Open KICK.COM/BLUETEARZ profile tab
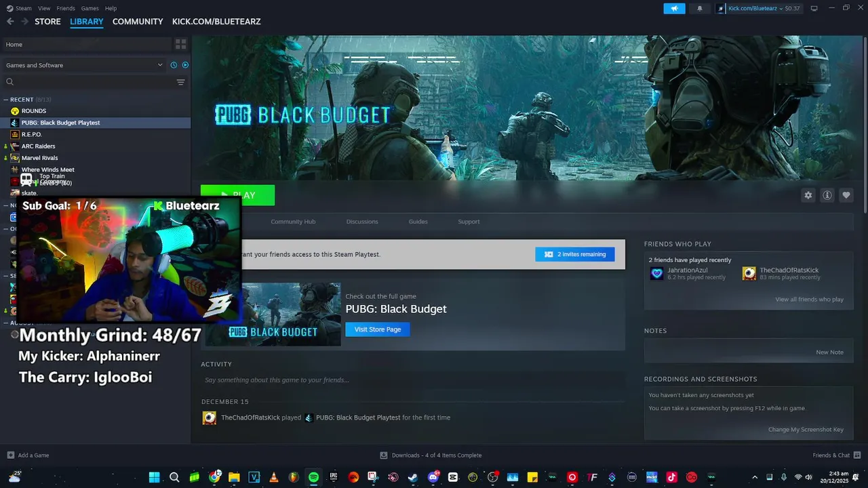The height and width of the screenshot is (488, 868). [216, 22]
